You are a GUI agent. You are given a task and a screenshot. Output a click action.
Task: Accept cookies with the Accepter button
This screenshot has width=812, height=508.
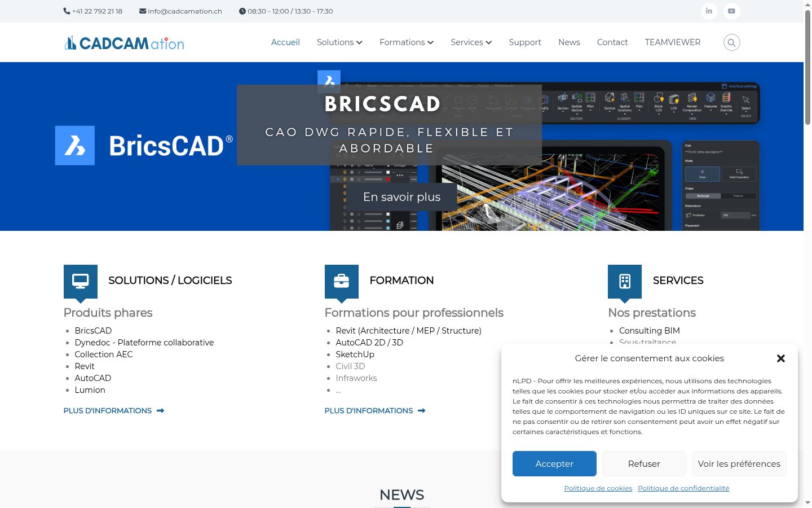click(554, 463)
